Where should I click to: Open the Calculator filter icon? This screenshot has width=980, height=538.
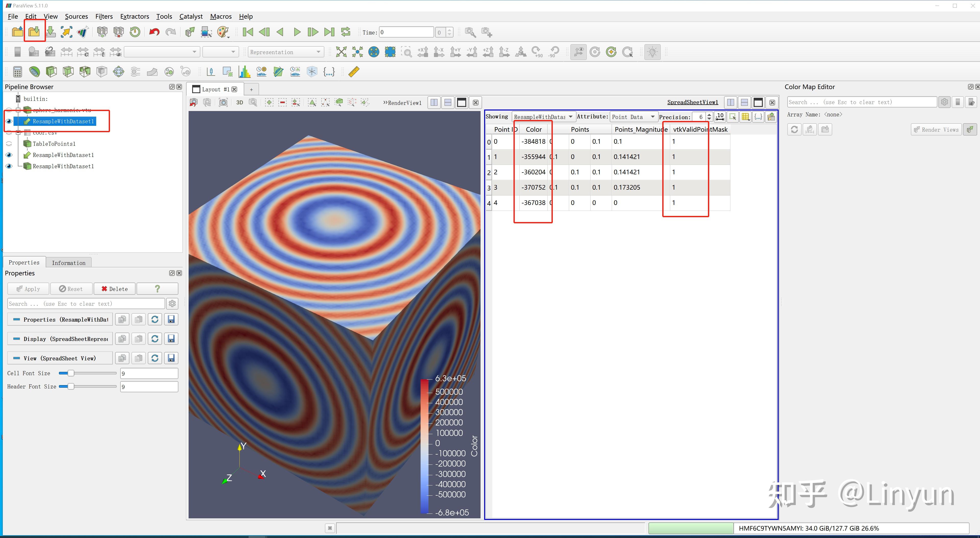tap(18, 71)
